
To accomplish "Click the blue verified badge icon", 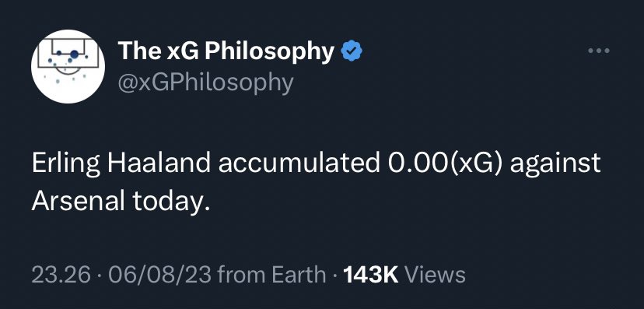I will pos(352,51).
